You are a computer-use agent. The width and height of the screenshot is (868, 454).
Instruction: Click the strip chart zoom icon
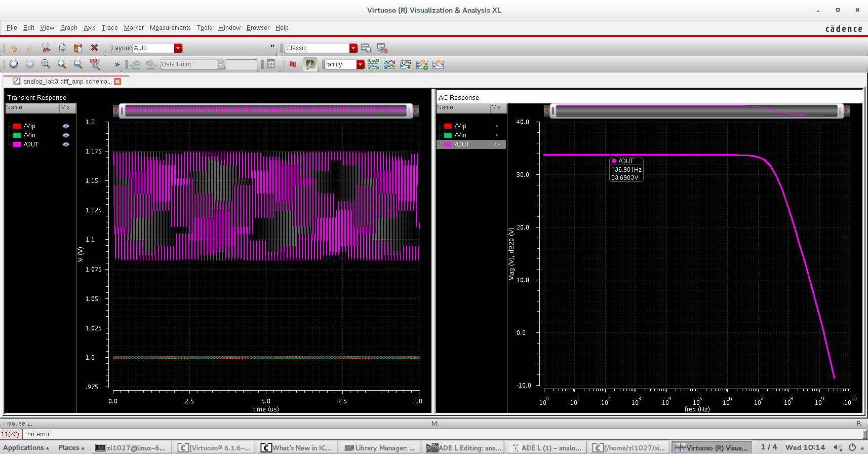point(95,64)
